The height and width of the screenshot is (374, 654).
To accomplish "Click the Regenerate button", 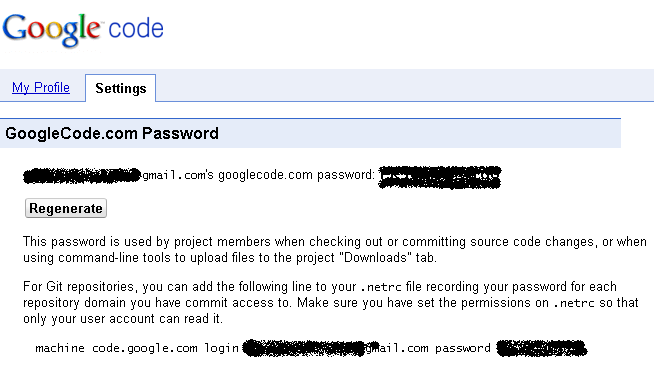I will [x=66, y=208].
